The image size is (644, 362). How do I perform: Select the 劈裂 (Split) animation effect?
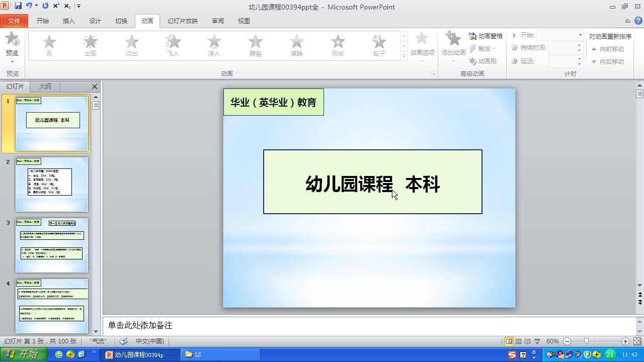point(256,45)
